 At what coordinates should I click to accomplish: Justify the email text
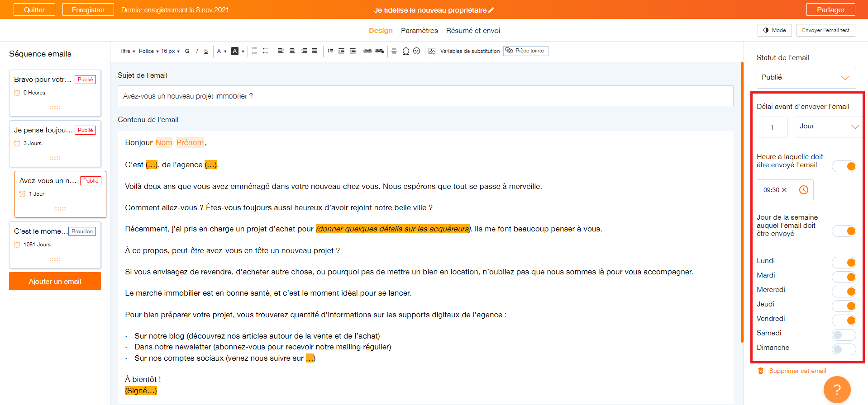pos(315,51)
